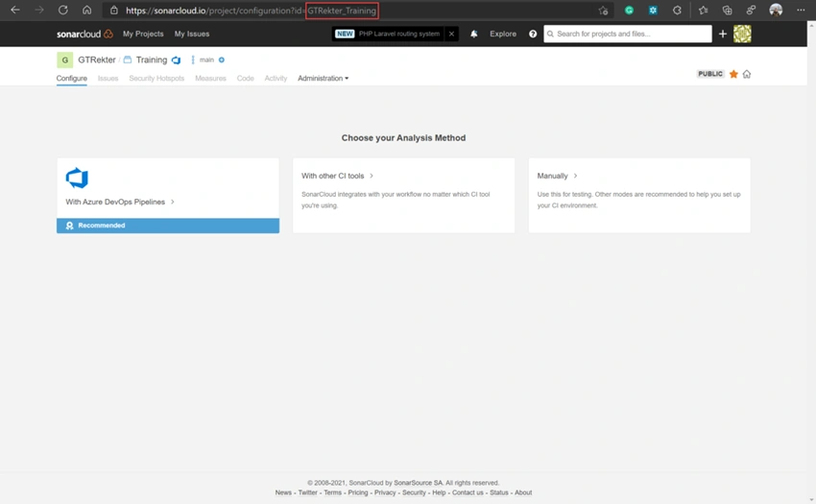
Task: Open the Collections icon in the toolbar
Action: (x=727, y=10)
